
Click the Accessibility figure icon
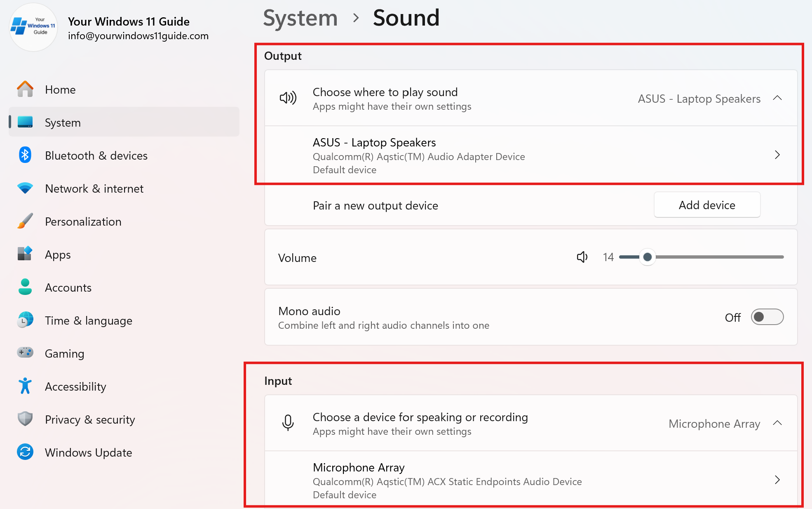[x=25, y=386]
